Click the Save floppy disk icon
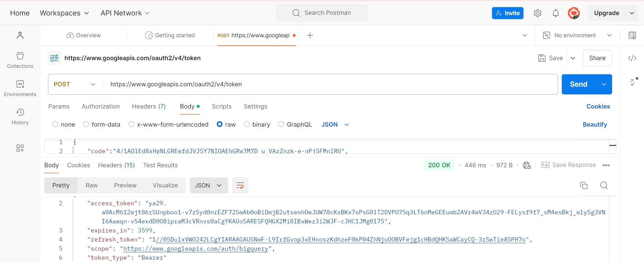The width and height of the screenshot is (644, 263). tap(542, 58)
